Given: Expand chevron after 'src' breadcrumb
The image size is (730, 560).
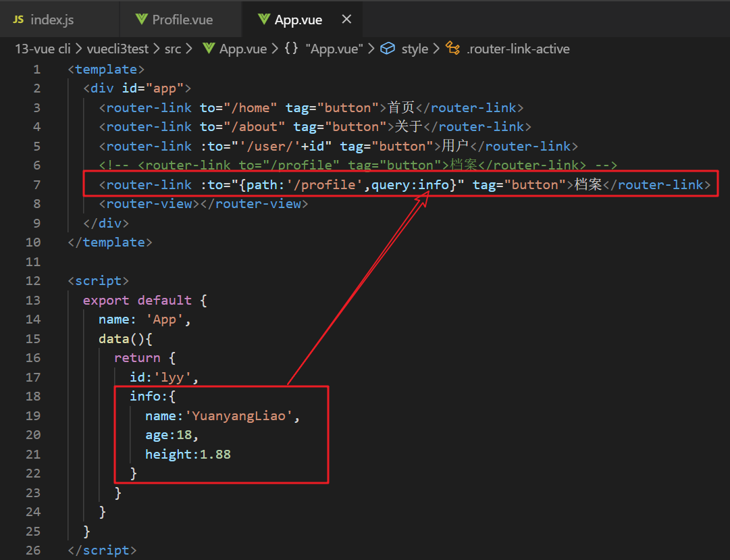Looking at the screenshot, I should pyautogui.click(x=189, y=49).
